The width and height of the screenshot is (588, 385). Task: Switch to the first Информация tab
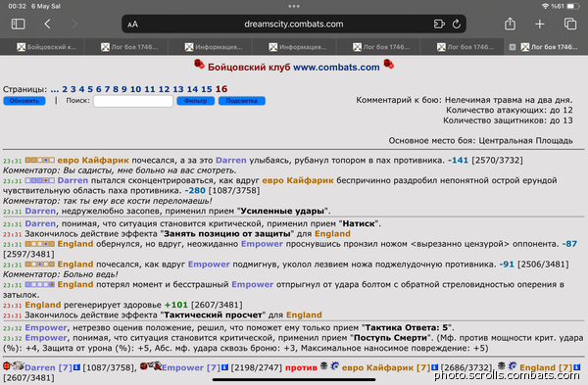click(x=214, y=47)
